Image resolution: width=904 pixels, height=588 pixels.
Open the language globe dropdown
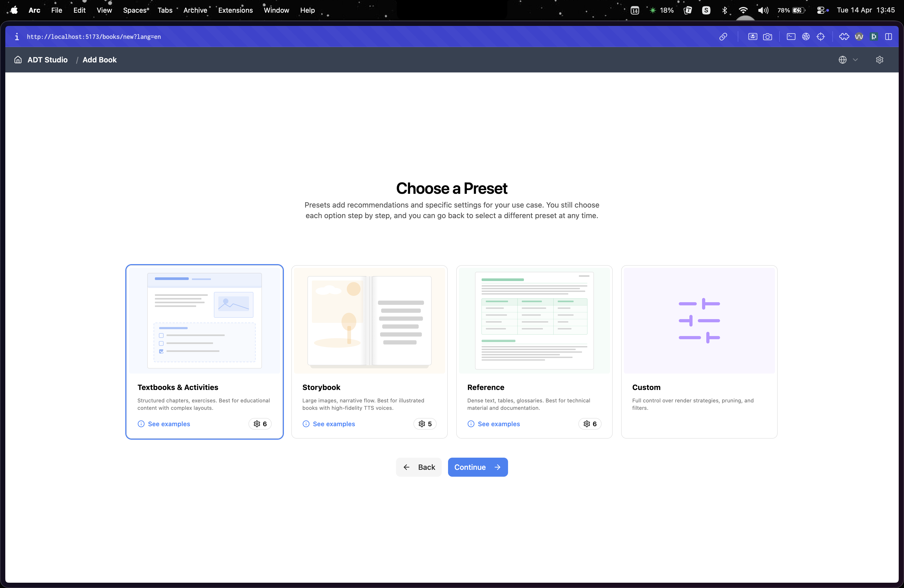point(848,60)
